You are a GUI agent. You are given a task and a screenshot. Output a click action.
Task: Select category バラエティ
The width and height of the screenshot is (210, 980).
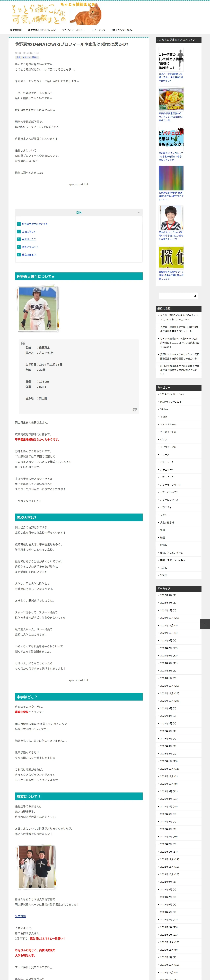[x=166, y=507]
